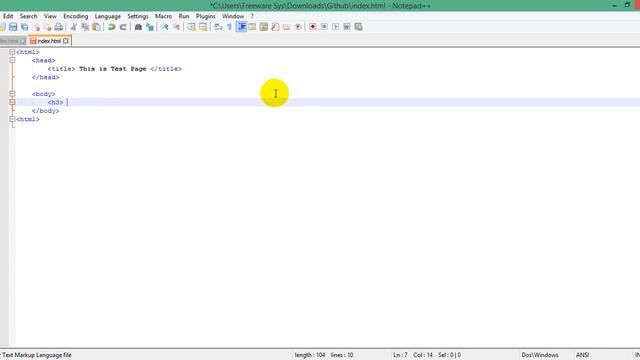This screenshot has width=640, height=360.
Task: Collapse the opening html tag fold marker
Action: (x=12, y=52)
